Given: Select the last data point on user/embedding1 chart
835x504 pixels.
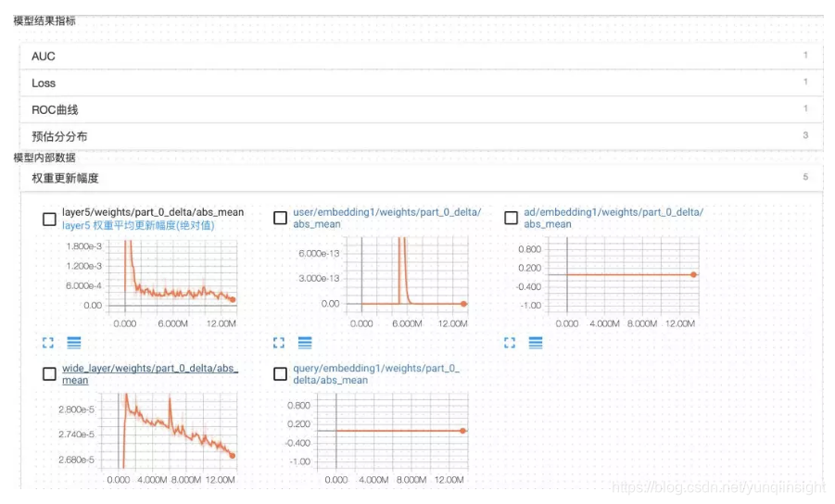Looking at the screenshot, I should click(463, 304).
